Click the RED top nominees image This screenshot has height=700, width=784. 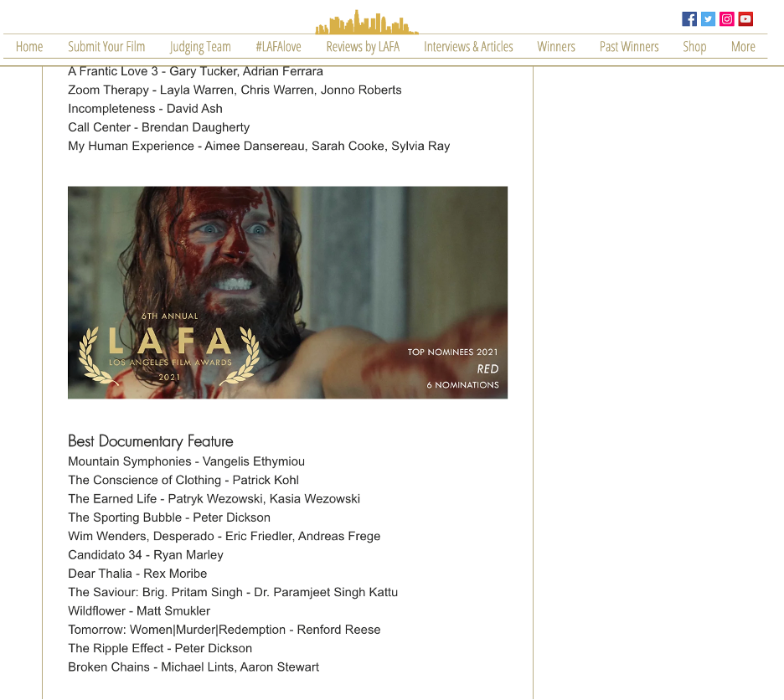pyautogui.click(x=287, y=292)
